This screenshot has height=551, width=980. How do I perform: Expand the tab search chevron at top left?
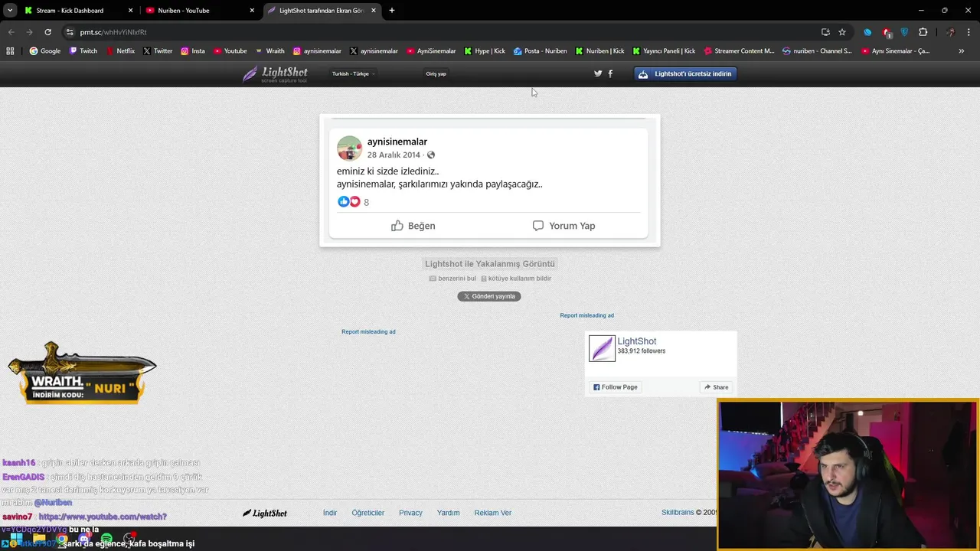coord(10,10)
